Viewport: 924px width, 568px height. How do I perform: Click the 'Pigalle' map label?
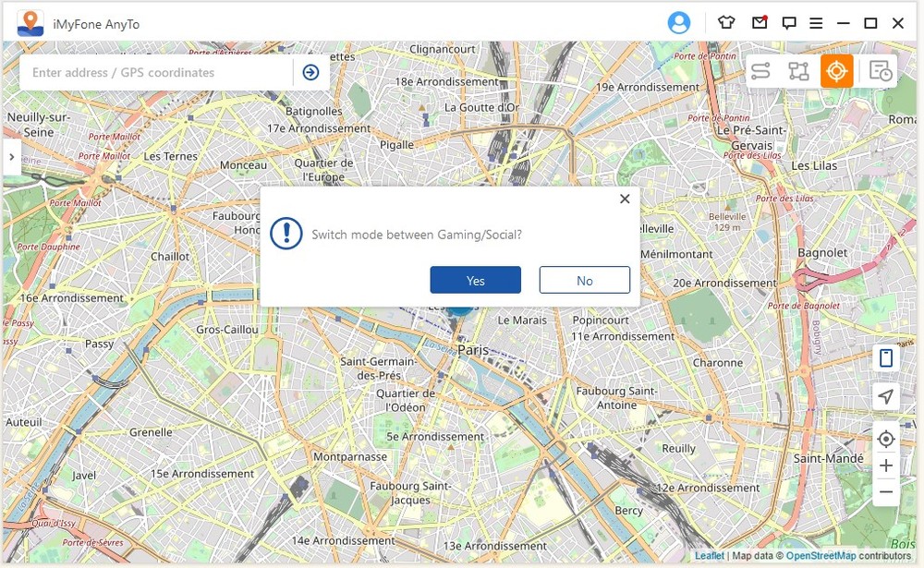[x=396, y=145]
